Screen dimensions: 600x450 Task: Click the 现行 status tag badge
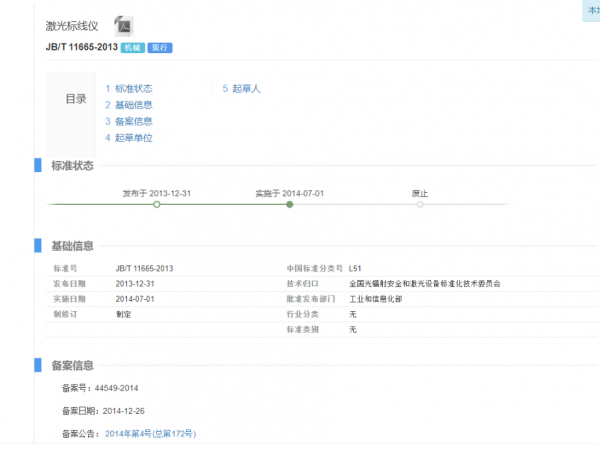click(159, 48)
